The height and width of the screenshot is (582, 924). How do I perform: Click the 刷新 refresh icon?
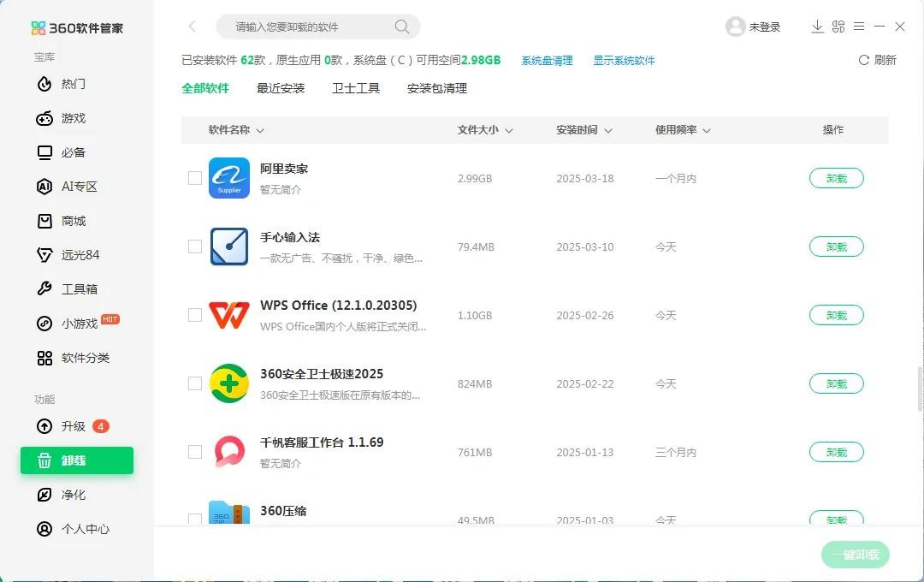863,60
